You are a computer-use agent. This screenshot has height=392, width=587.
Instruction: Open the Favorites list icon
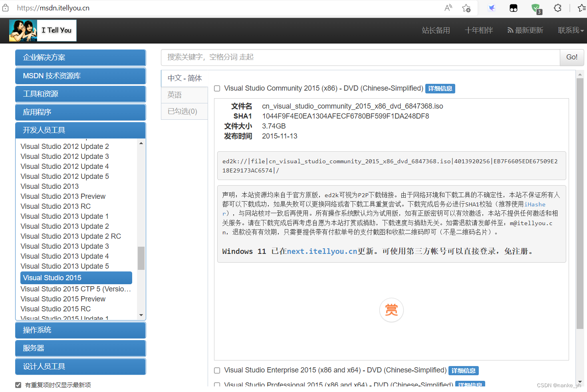click(x=582, y=8)
